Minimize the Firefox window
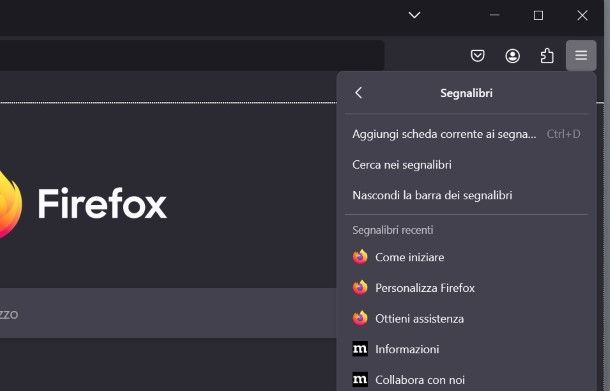610x391 pixels. tap(494, 15)
